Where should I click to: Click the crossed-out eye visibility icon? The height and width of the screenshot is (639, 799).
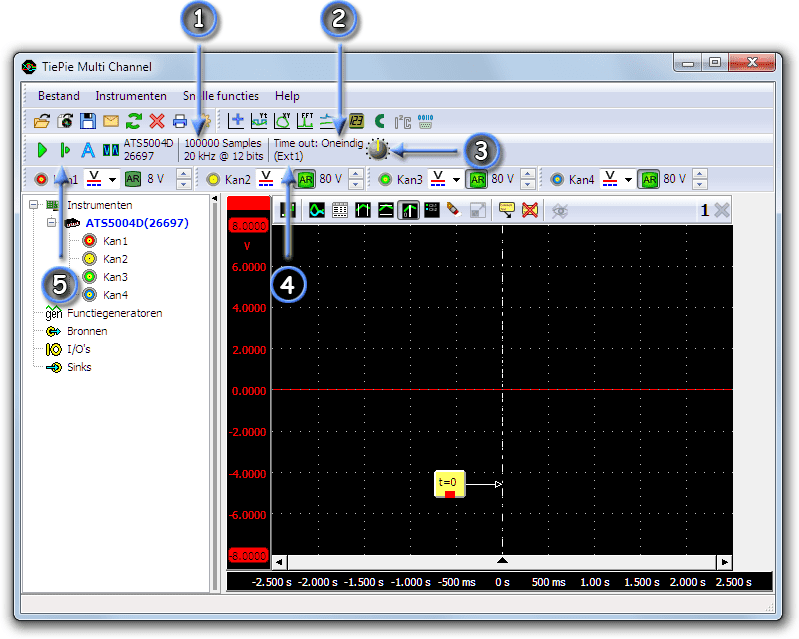[x=560, y=210]
